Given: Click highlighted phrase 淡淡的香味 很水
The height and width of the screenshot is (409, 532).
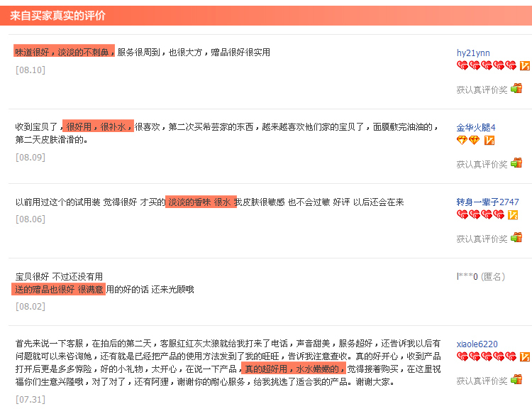Looking at the screenshot, I should coord(201,202).
